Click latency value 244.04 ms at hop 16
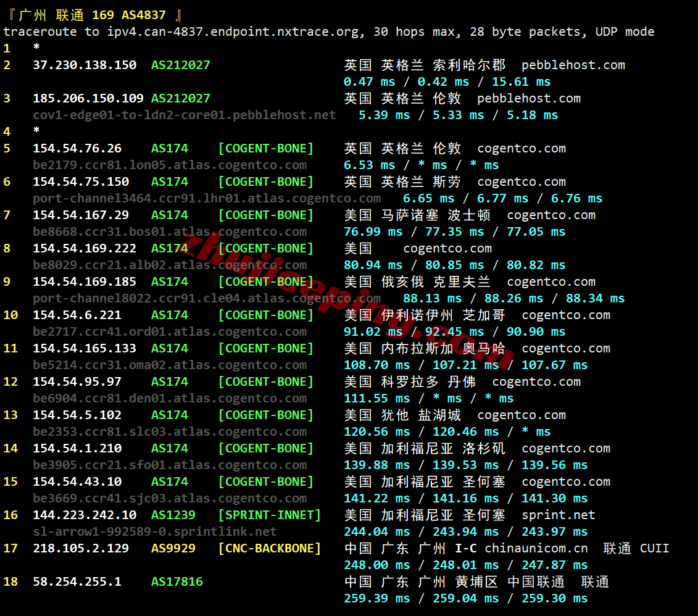Screen dimensions: 698x616 tap(377, 532)
